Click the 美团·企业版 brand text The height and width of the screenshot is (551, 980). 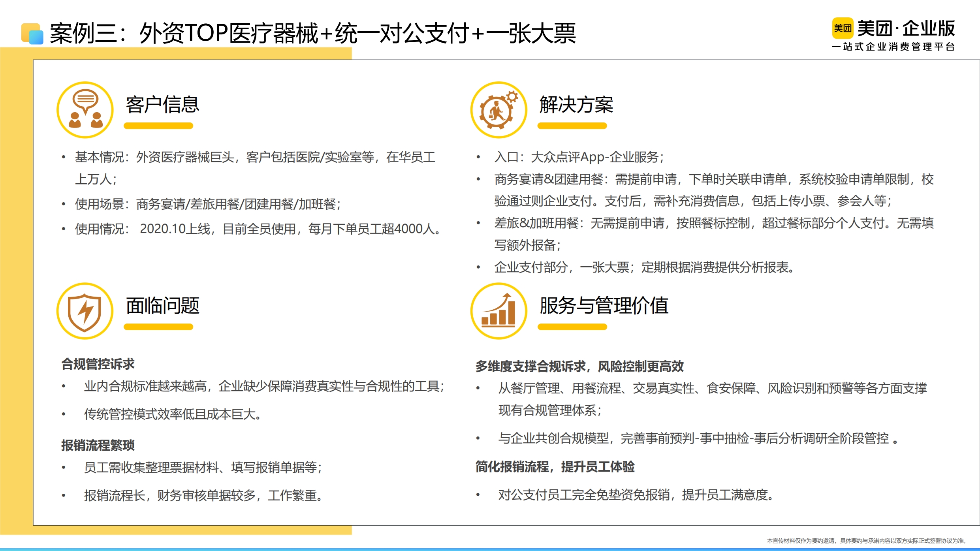pos(906,28)
